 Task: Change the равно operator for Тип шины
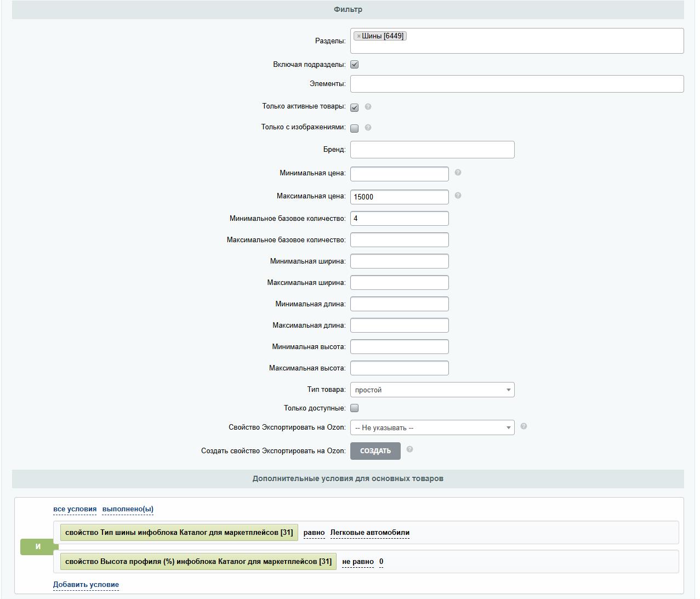(314, 533)
